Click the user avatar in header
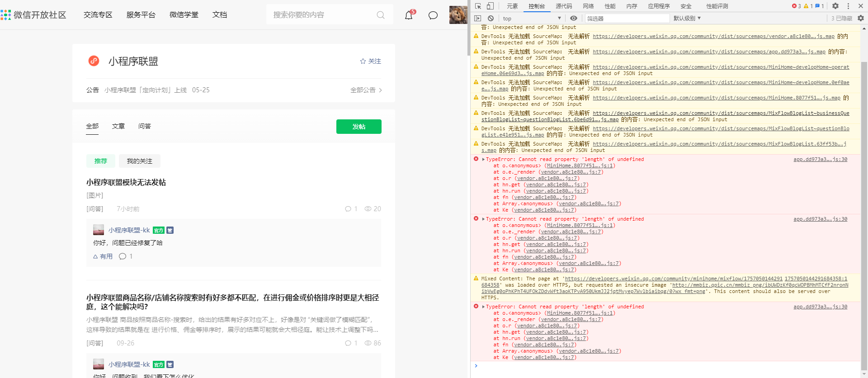The image size is (868, 378). pyautogui.click(x=458, y=15)
